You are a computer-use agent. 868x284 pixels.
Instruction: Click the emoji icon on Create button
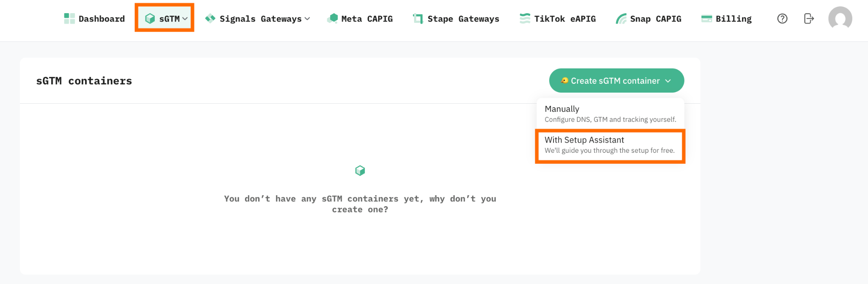coord(565,80)
